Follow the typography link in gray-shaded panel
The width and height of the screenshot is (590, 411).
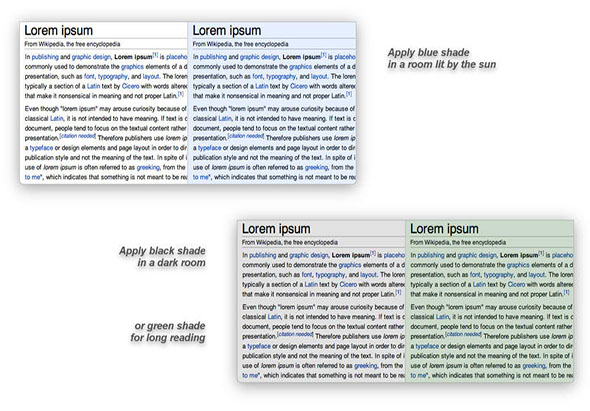330,274
